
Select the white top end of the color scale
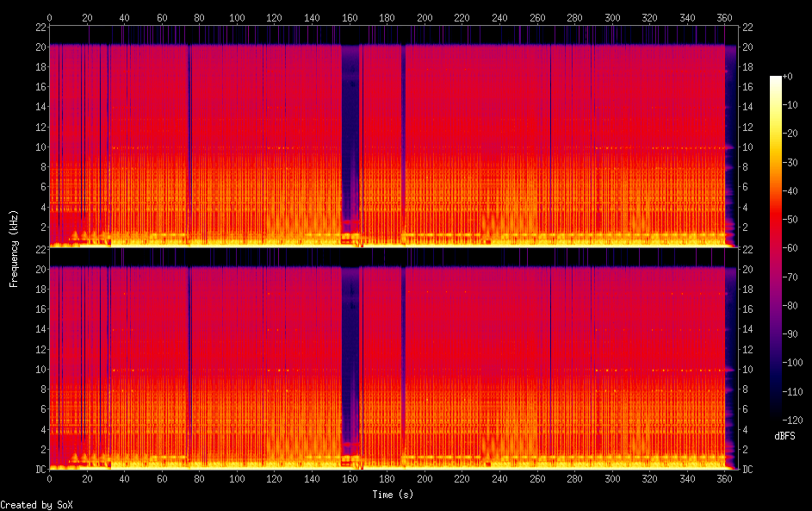[776, 79]
